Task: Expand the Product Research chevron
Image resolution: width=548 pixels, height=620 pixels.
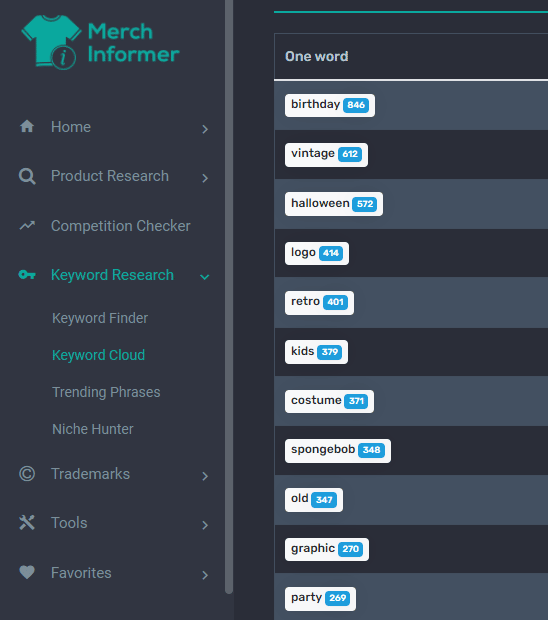Action: click(205, 178)
